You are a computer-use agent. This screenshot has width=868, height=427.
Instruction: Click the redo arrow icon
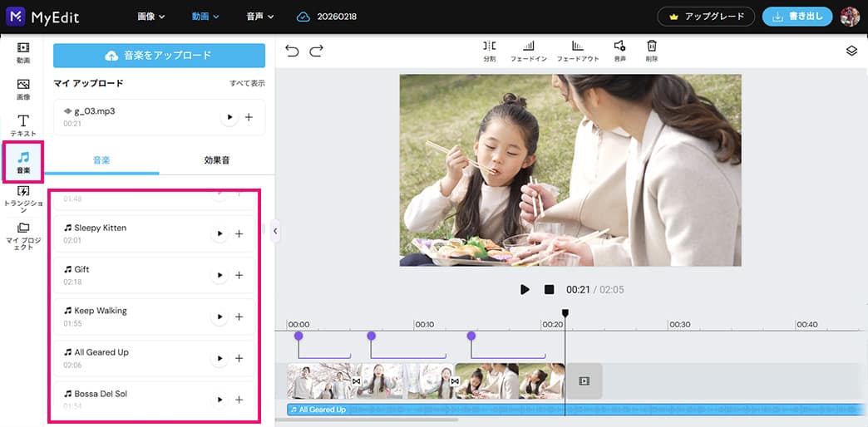pos(316,51)
